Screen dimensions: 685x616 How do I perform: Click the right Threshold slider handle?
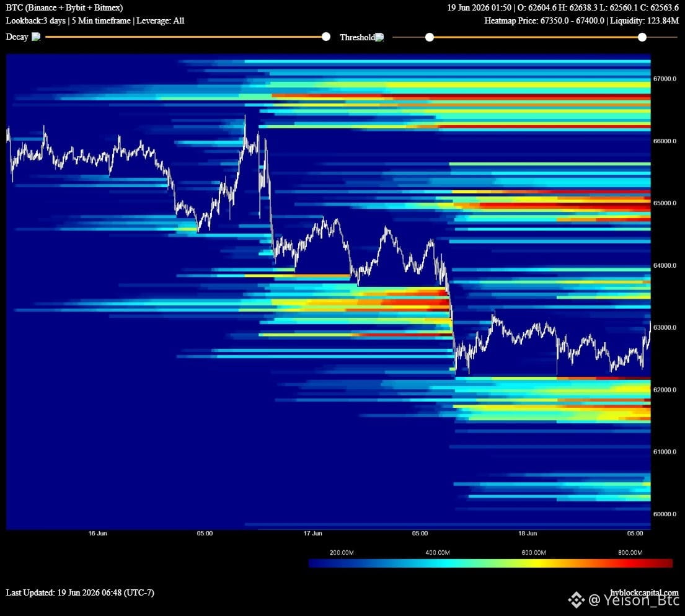click(642, 37)
